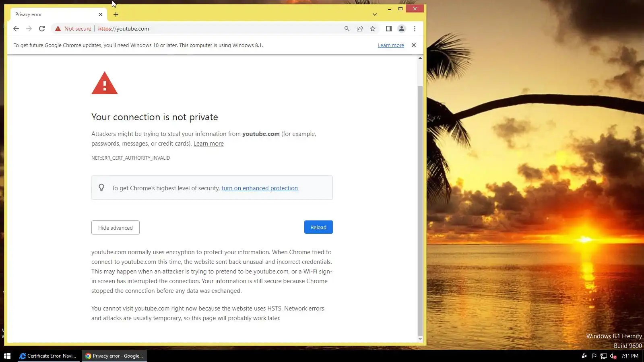The image size is (644, 362).
Task: Select the Privacy error Google Chrome taskbar item
Action: point(114,356)
